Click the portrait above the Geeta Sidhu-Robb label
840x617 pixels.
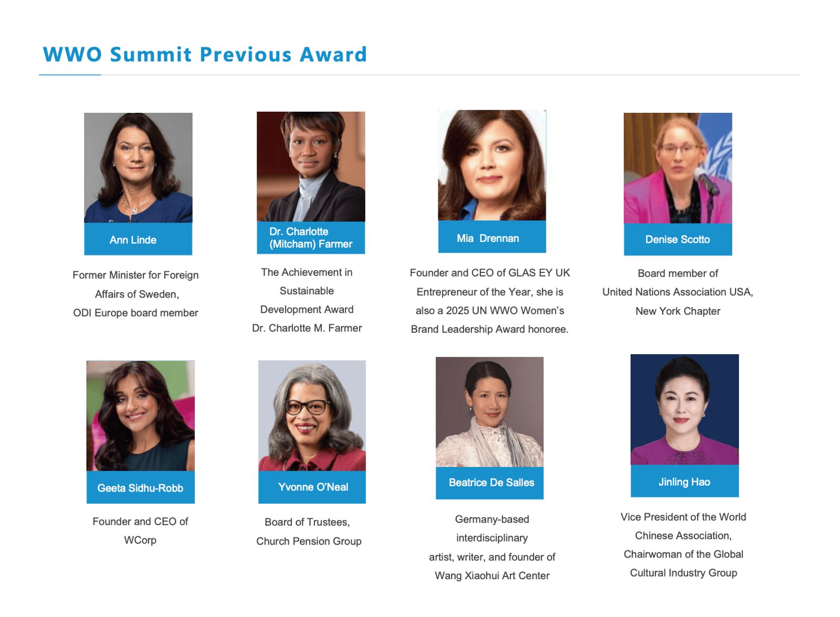[x=140, y=416]
